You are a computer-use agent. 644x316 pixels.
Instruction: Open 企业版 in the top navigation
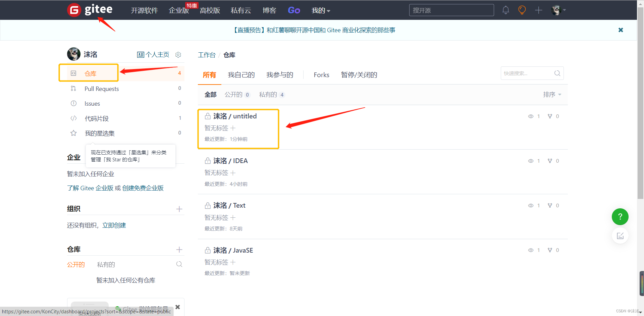click(179, 10)
